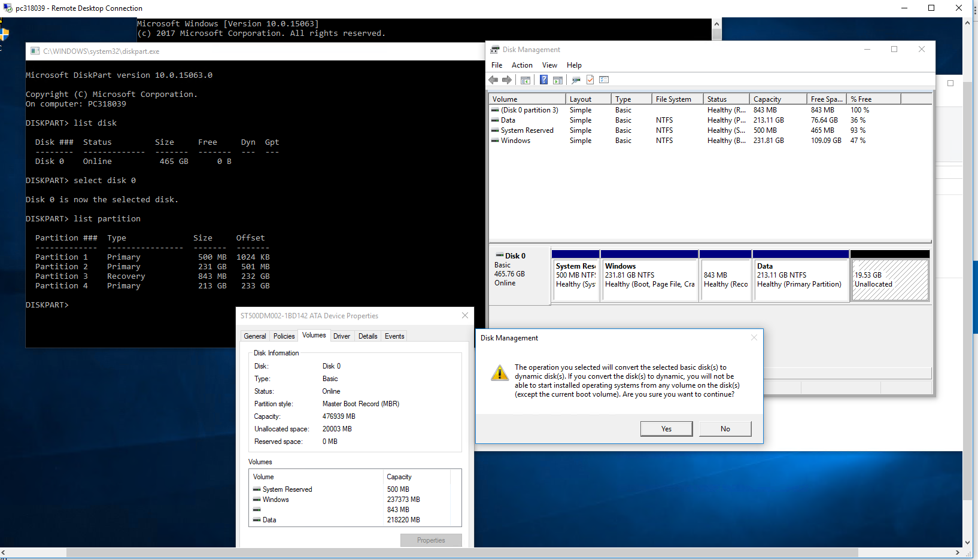Screen dimensions: 978x560
Task: Close the Disk Management warning dialog
Action: tap(754, 337)
